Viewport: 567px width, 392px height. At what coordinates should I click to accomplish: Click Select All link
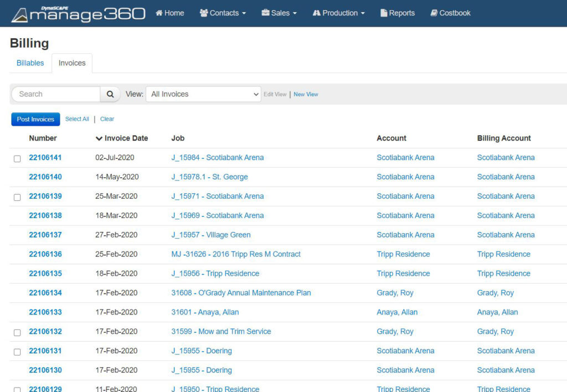point(77,119)
